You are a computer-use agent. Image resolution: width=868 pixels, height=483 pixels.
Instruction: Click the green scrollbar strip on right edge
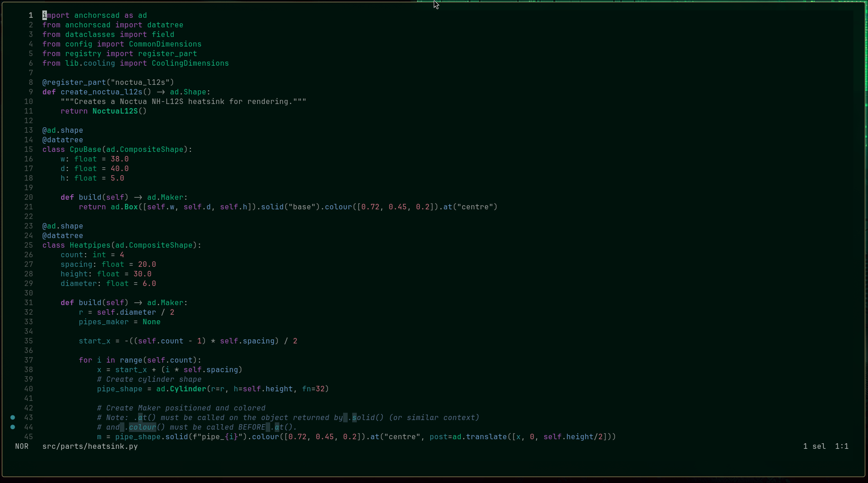[x=865, y=50]
